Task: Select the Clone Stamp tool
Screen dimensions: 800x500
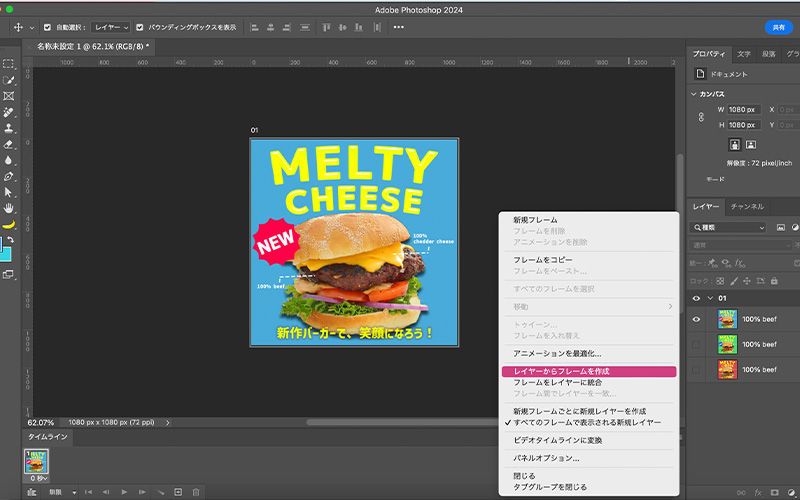Action: (9, 128)
